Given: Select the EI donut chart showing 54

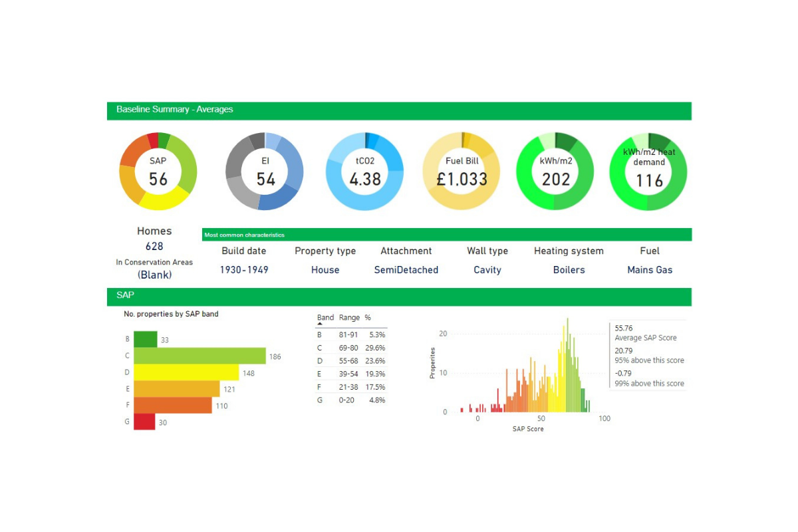Looking at the screenshot, I should pos(265,172).
